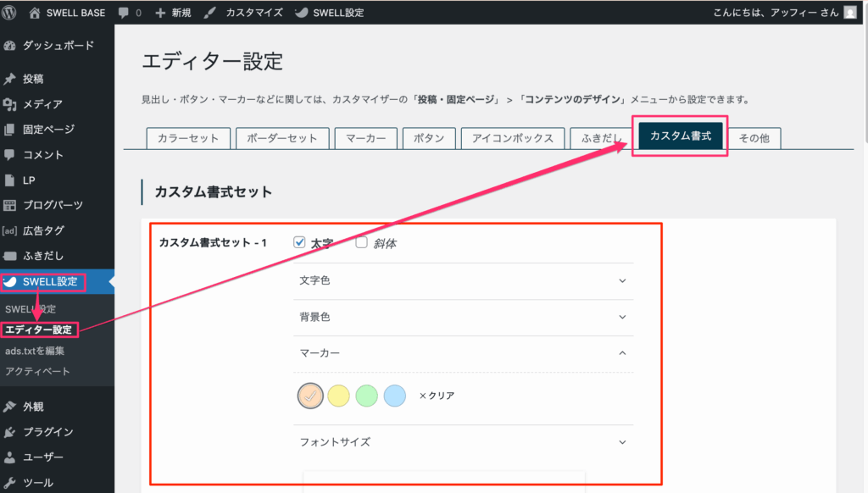The image size is (868, 493).
Task: Expand the 背景色 section
Action: coord(622,317)
